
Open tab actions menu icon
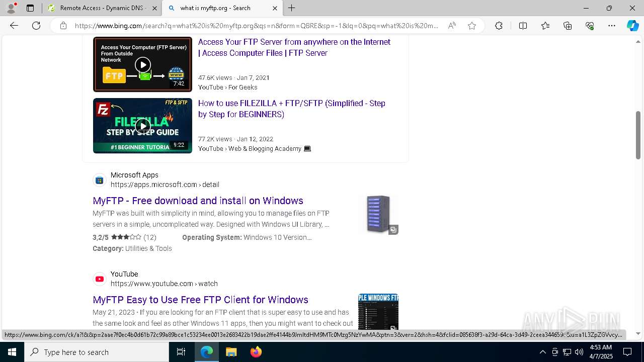click(x=30, y=8)
